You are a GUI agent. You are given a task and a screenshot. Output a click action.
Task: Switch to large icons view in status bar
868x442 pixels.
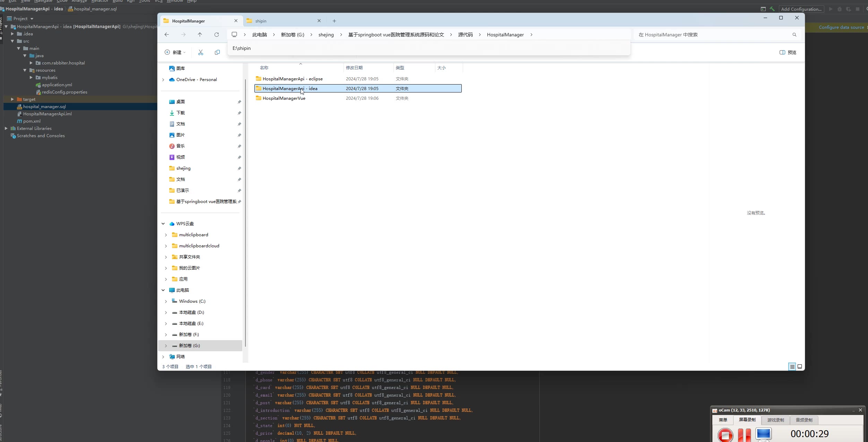tap(800, 366)
